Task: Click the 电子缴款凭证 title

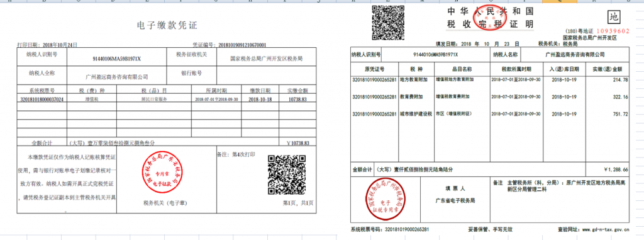Action: coord(167,26)
